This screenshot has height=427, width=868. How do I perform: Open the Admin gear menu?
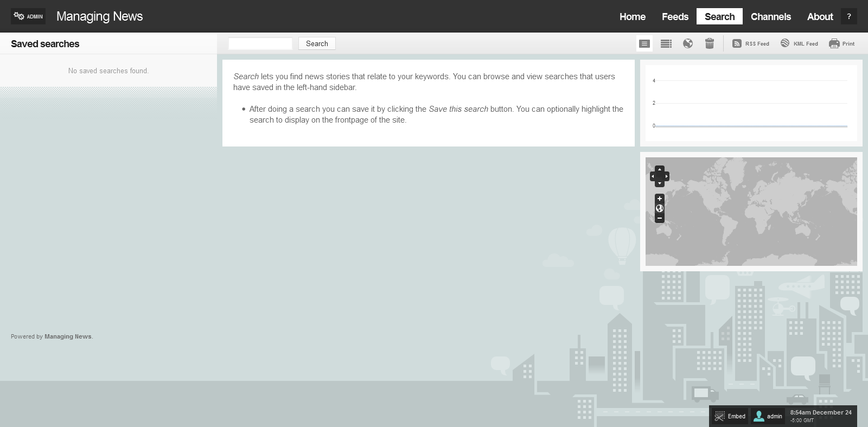tap(28, 16)
